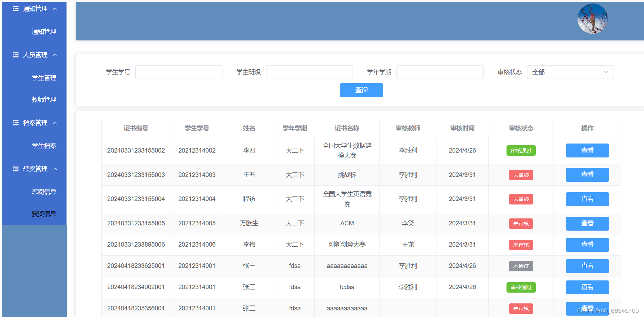The image size is (644, 317).
Task: Go to 教师管理 in the sidebar
Action: point(44,100)
